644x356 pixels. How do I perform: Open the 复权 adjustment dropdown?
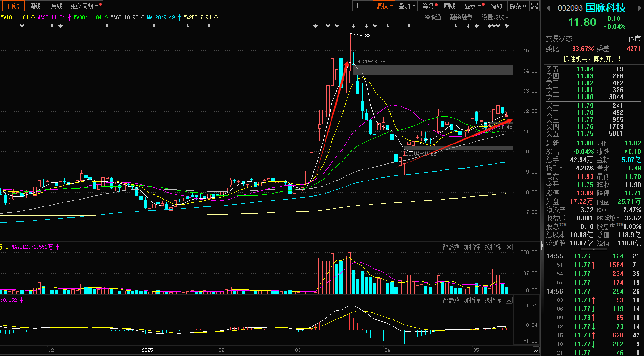point(384,6)
